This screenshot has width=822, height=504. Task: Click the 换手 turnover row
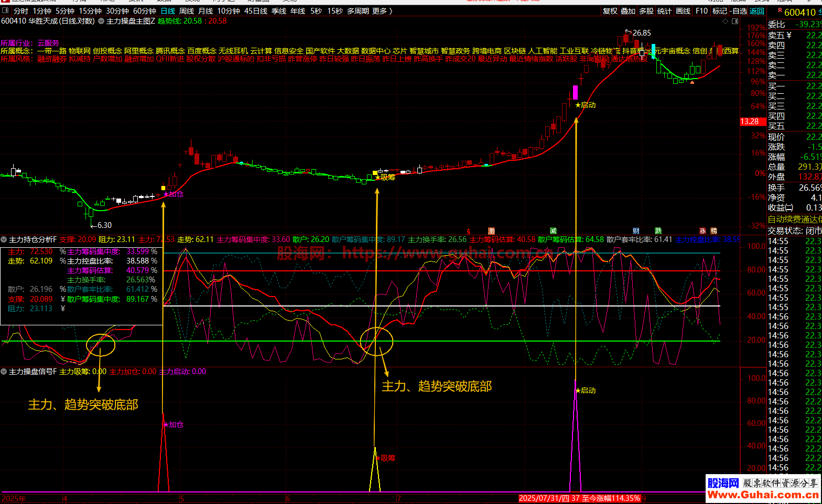tap(795, 188)
